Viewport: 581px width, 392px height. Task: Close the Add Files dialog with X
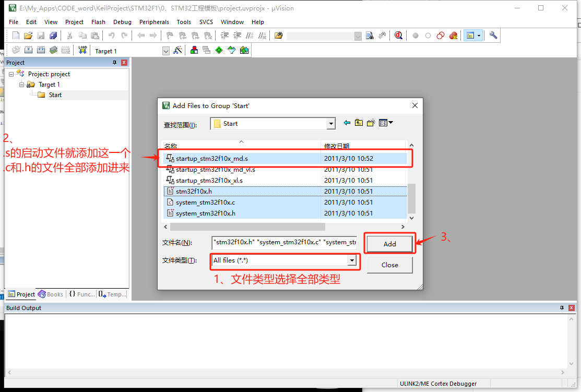(x=415, y=105)
